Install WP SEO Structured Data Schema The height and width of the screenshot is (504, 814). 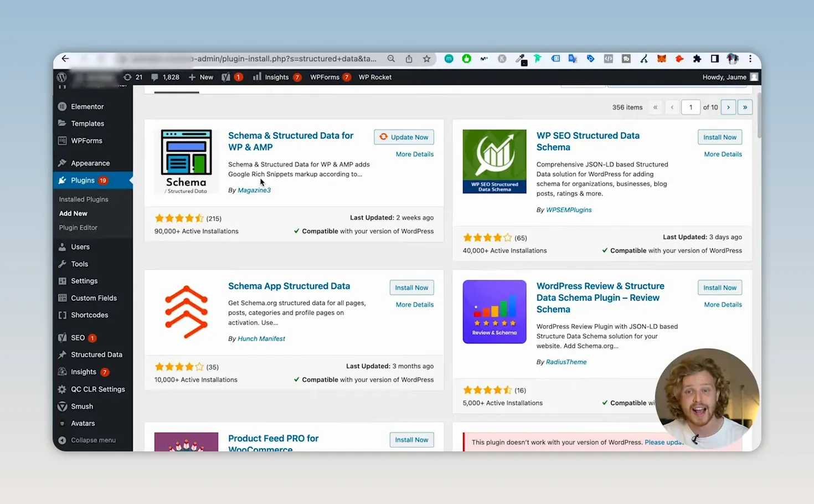720,137
